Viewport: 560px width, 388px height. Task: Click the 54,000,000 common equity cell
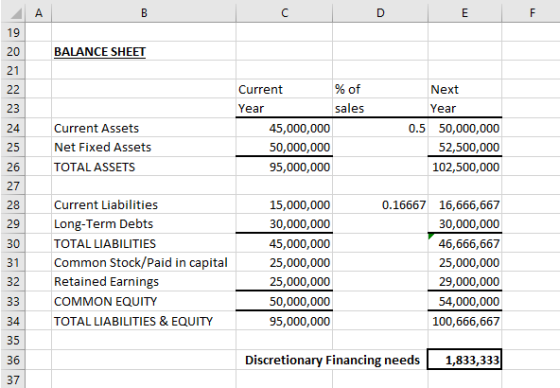(465, 301)
